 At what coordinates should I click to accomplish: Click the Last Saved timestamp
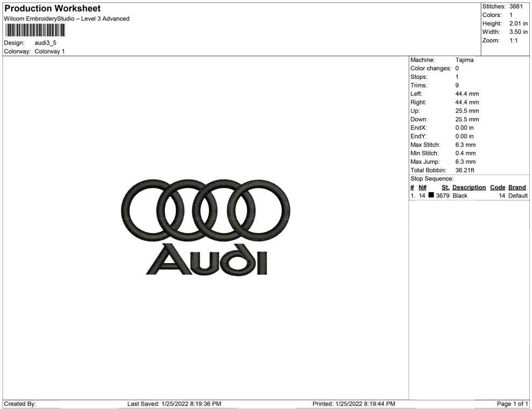[x=175, y=404]
